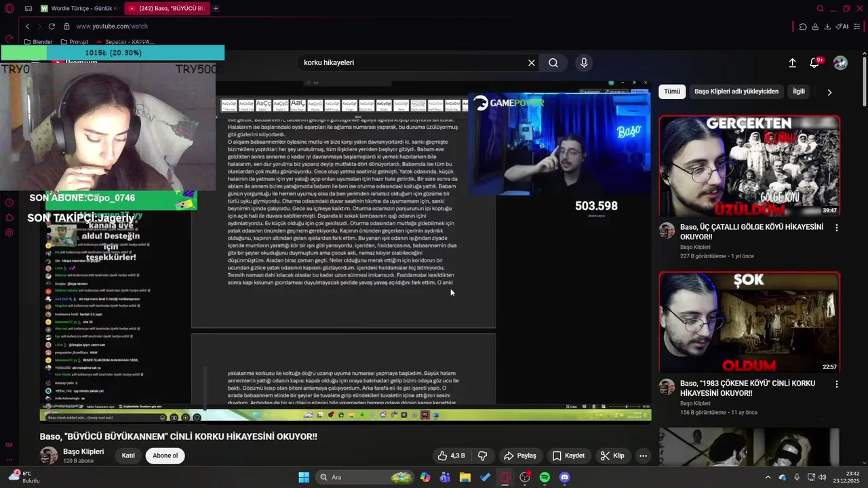
Task: Click the site info lock icon
Action: 66,26
